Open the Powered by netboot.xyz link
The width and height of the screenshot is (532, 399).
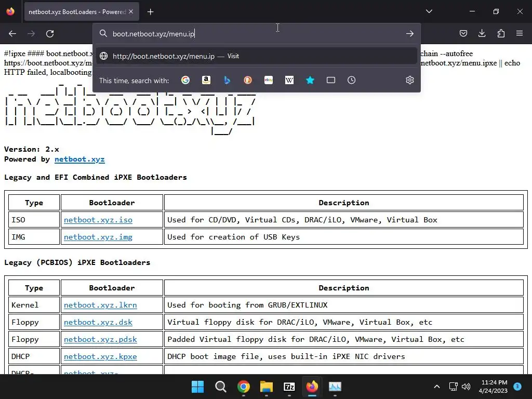(x=79, y=159)
